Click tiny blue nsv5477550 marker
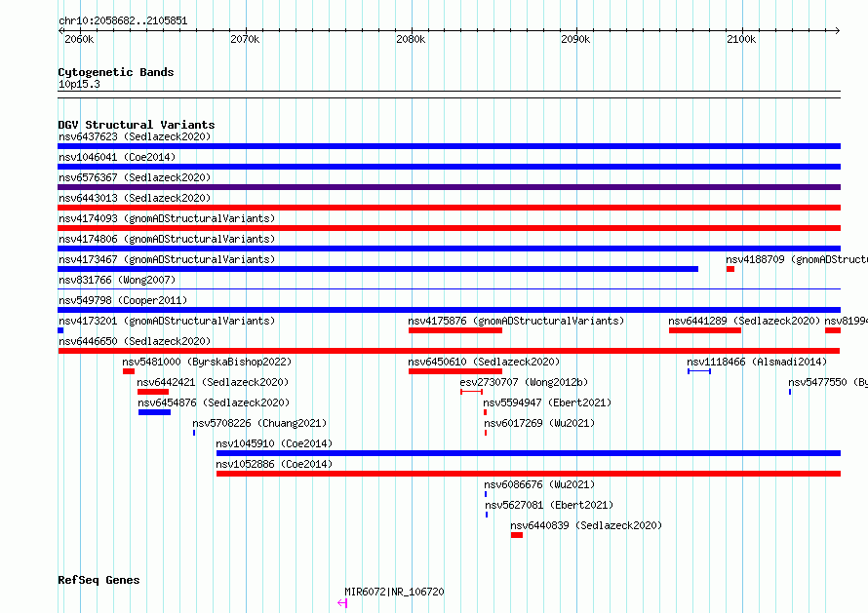Screen dimensions: 868x613 click(790, 392)
